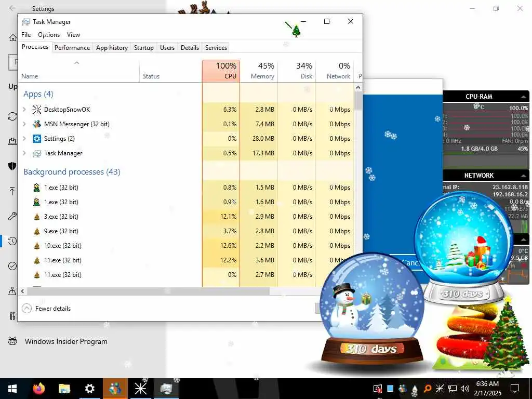This screenshot has width=532, height=399.
Task: Sort processes by Network column header
Action: [335, 71]
